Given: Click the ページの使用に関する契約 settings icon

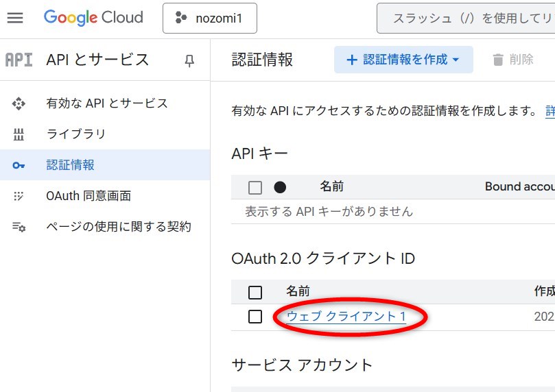Looking at the screenshot, I should [19, 227].
